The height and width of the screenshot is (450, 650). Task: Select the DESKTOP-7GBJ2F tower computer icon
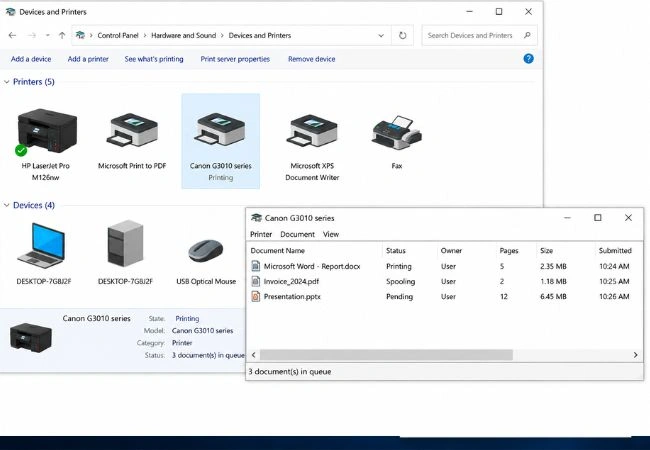tap(125, 244)
